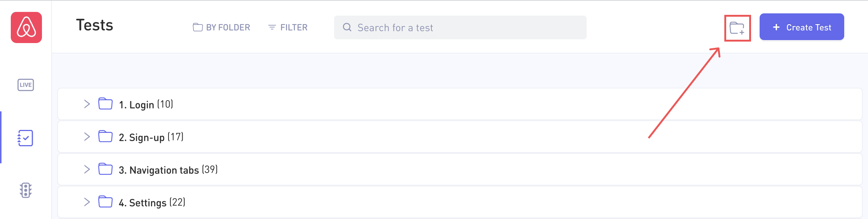The image size is (868, 219).
Task: Click the magnifier search icon
Action: 347,27
